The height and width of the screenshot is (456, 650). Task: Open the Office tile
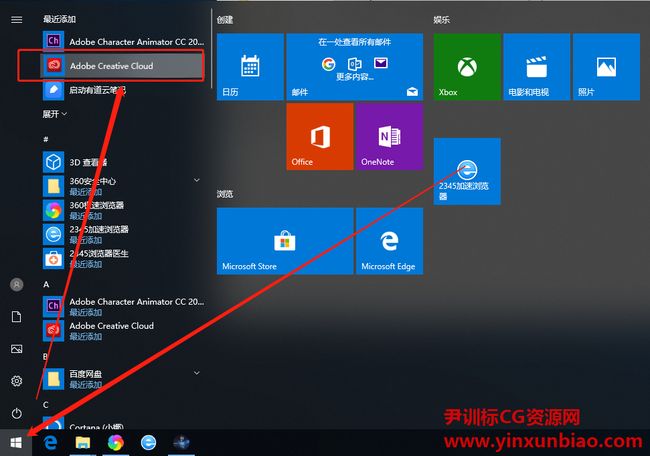(x=320, y=136)
